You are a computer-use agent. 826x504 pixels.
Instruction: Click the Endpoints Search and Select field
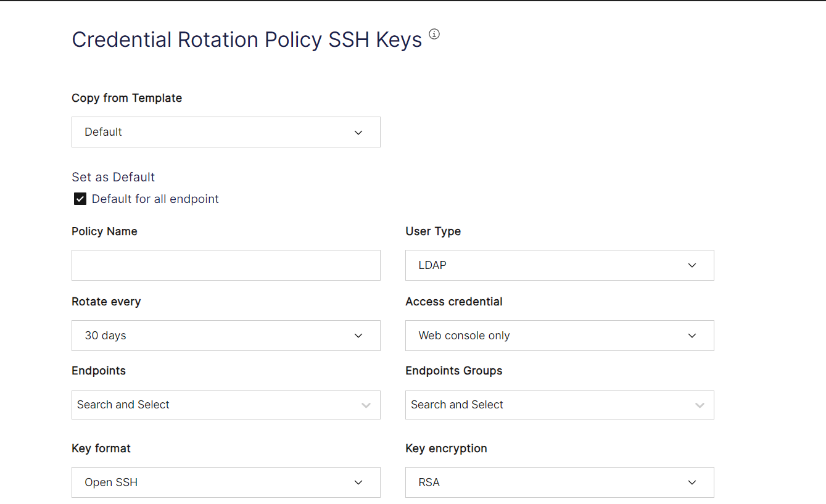click(x=185, y=405)
